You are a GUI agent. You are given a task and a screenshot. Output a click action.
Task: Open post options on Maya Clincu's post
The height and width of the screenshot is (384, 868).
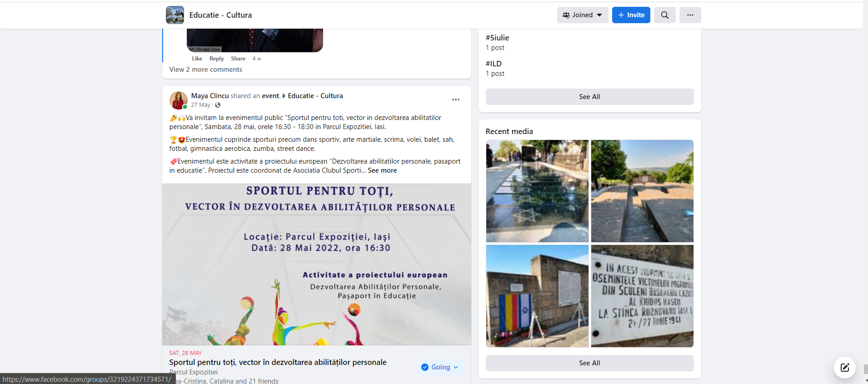pos(455,100)
